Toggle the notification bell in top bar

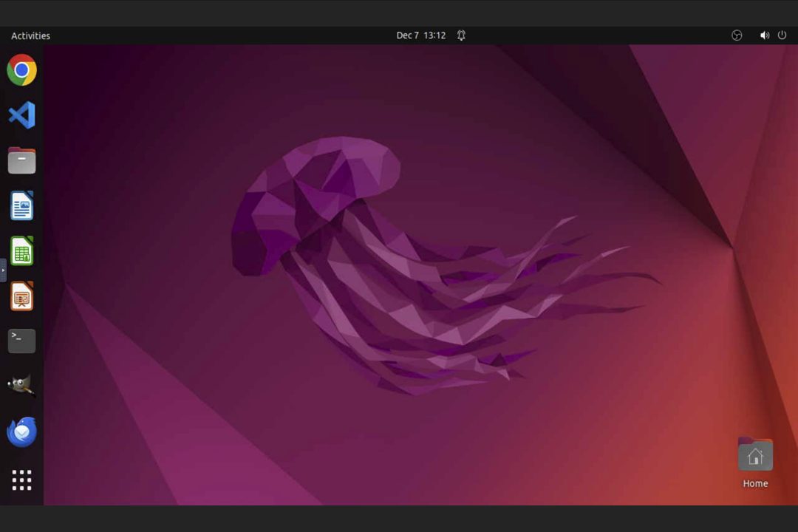coord(461,35)
